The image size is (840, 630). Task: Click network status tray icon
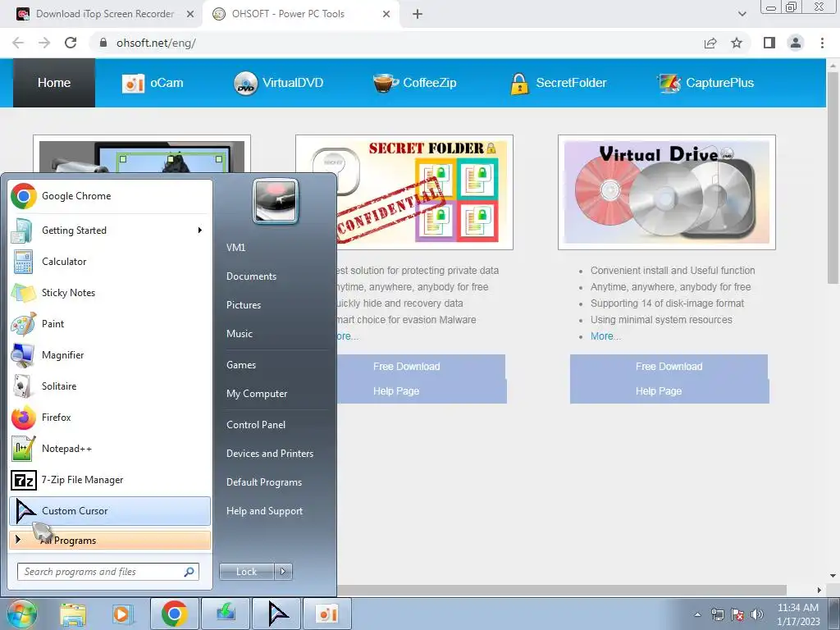coord(717,614)
